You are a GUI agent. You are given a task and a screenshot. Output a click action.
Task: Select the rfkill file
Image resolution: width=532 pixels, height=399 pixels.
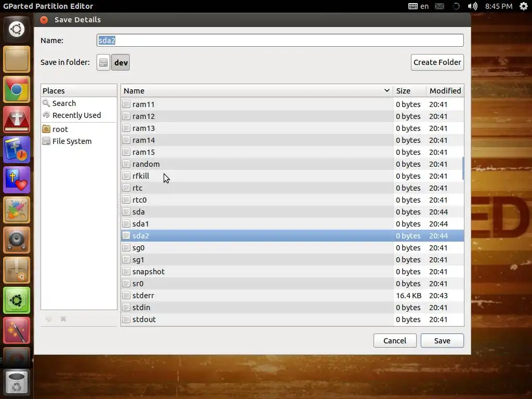coord(292,176)
